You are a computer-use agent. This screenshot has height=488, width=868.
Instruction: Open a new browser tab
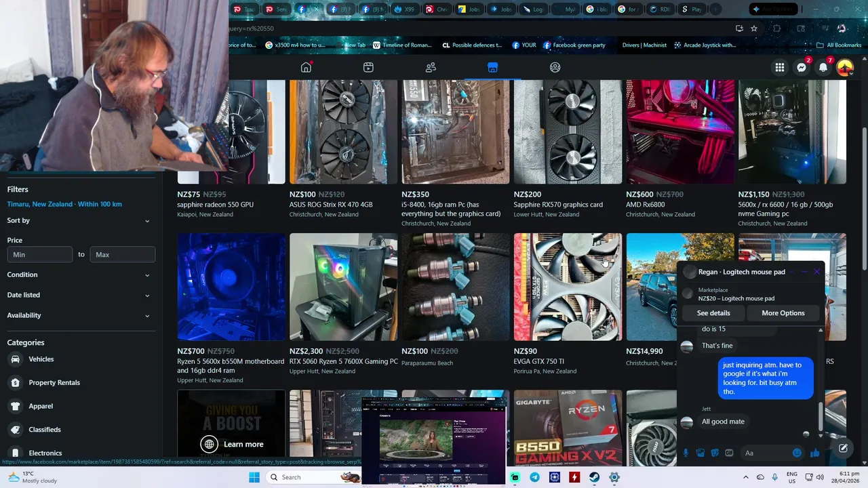click(x=715, y=9)
